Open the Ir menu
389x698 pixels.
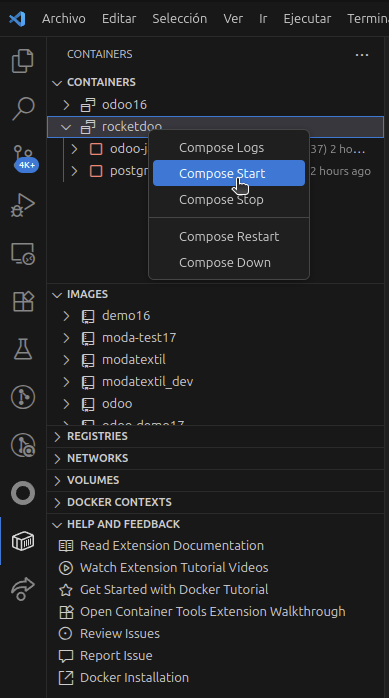click(x=263, y=18)
